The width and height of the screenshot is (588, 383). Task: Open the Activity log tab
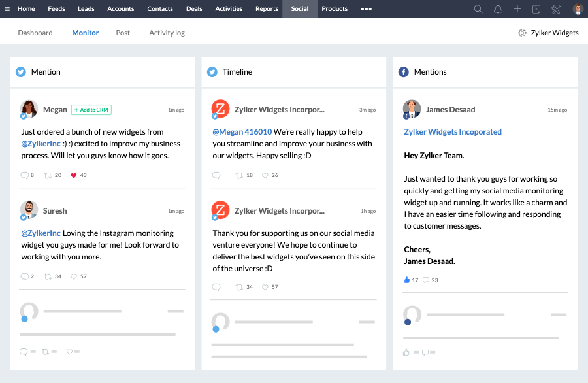point(167,33)
